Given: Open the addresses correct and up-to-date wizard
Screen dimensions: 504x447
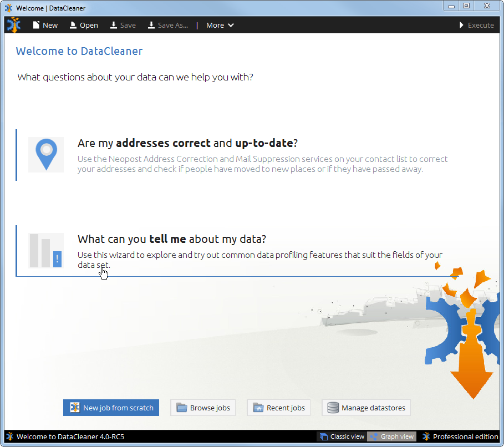Looking at the screenshot, I should (x=187, y=143).
